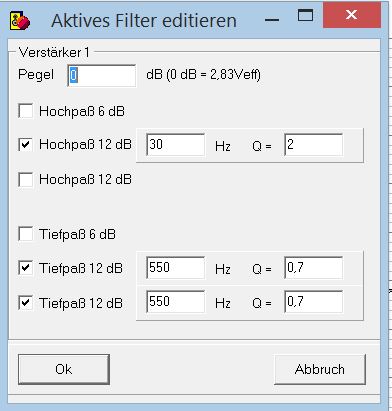This screenshot has height=411, width=392.
Task: Uncheck the first Tiefpaß 12 dB checkbox
Action: [x=26, y=268]
